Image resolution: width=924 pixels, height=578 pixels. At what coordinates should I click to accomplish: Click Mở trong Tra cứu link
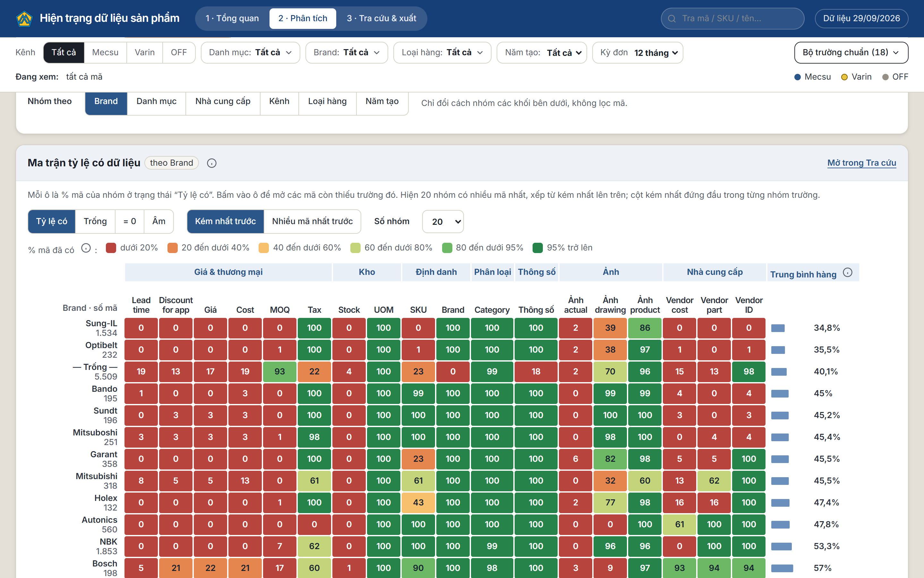pos(862,163)
